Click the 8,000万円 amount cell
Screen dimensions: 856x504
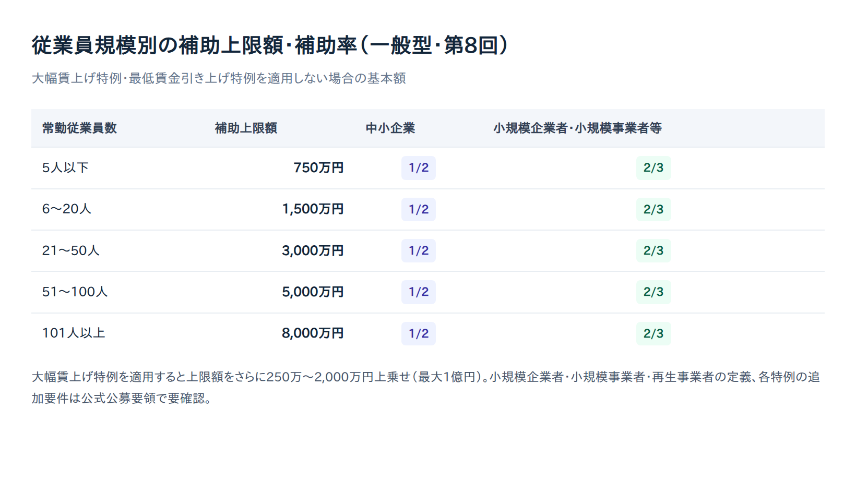coord(313,333)
